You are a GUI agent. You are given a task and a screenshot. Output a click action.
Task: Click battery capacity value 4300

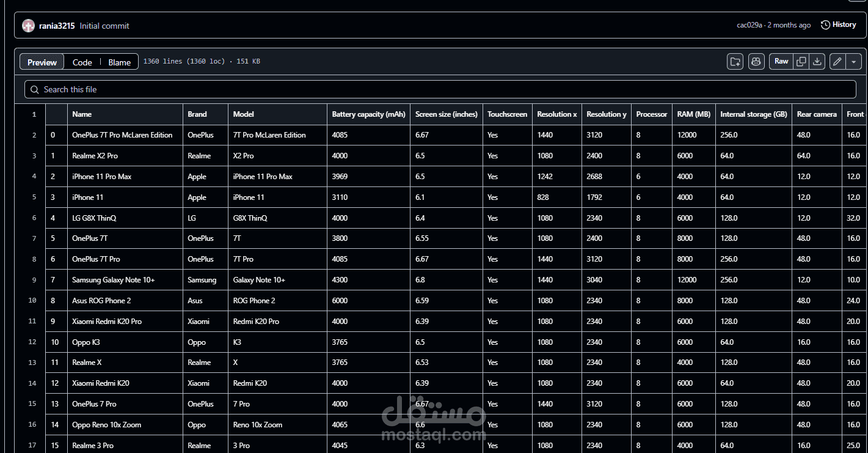pyautogui.click(x=340, y=280)
